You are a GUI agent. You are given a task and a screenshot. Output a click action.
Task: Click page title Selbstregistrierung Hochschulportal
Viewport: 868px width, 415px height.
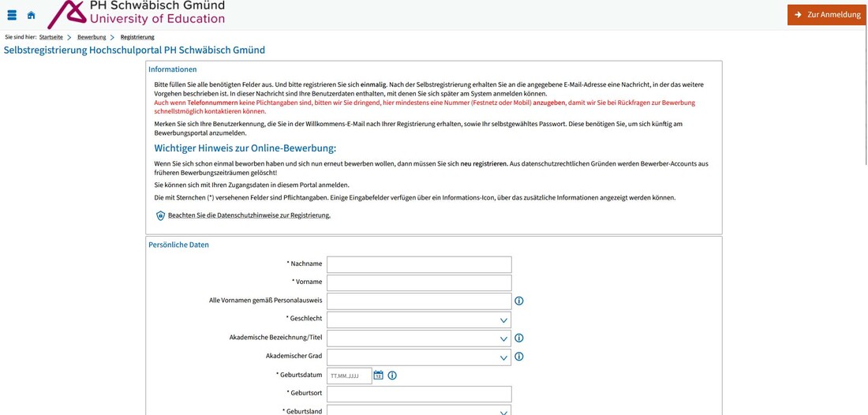pos(134,50)
